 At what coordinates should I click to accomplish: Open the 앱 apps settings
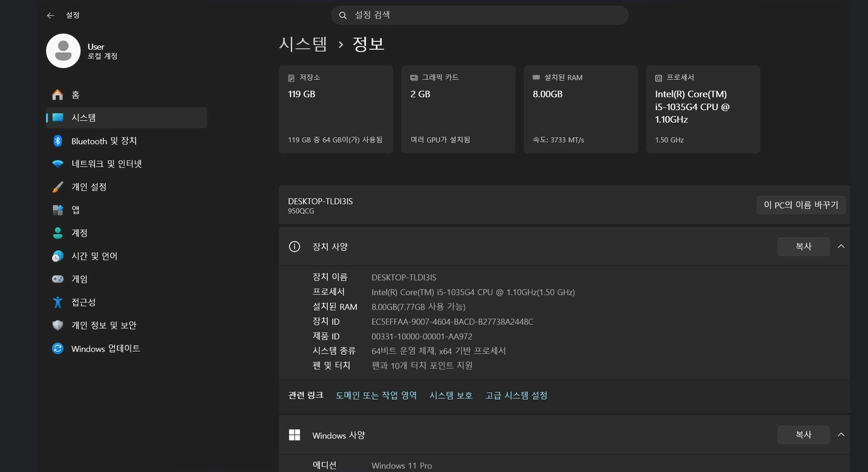(127, 210)
